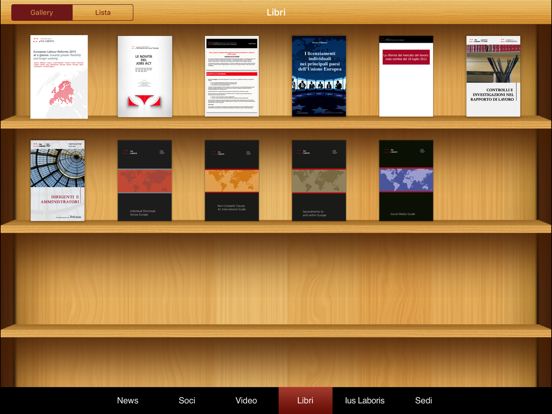The width and height of the screenshot is (552, 414).
Task: Show the Sedi tab
Action: [424, 401]
